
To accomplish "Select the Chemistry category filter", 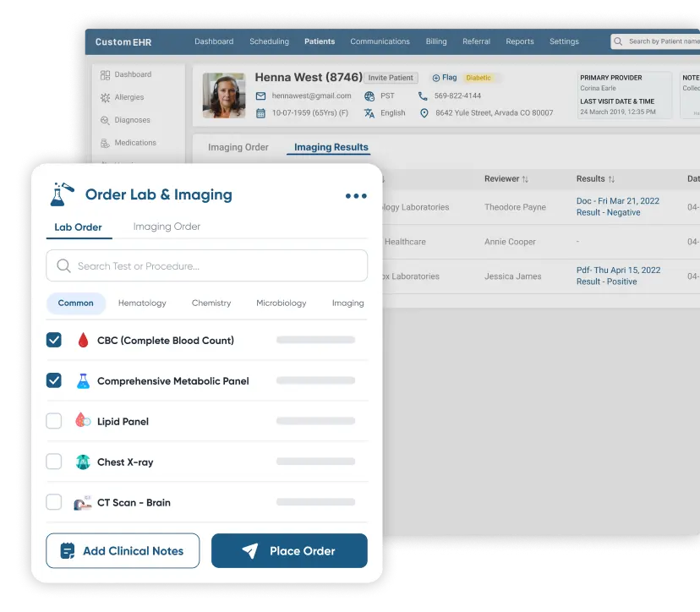I will 211,303.
